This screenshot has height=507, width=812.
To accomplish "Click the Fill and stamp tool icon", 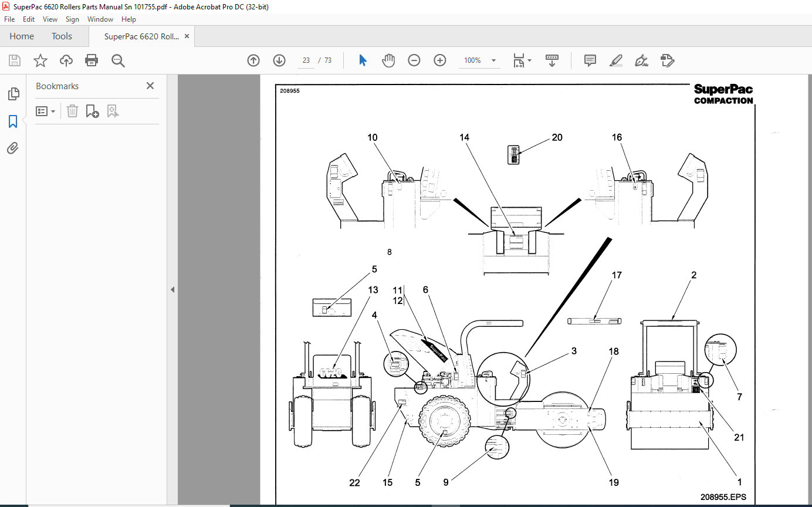I will click(668, 60).
